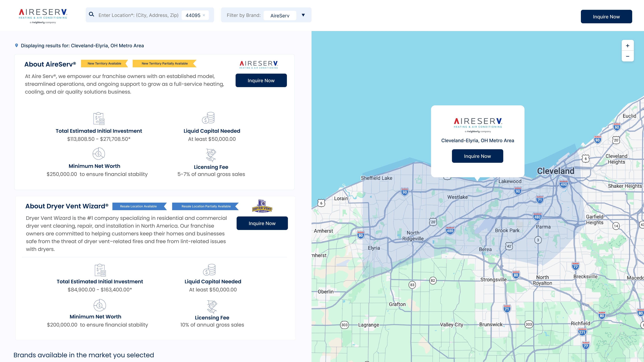
Task: Click the $113,808.50 - $271,708.50* investment value
Action: [x=99, y=139]
